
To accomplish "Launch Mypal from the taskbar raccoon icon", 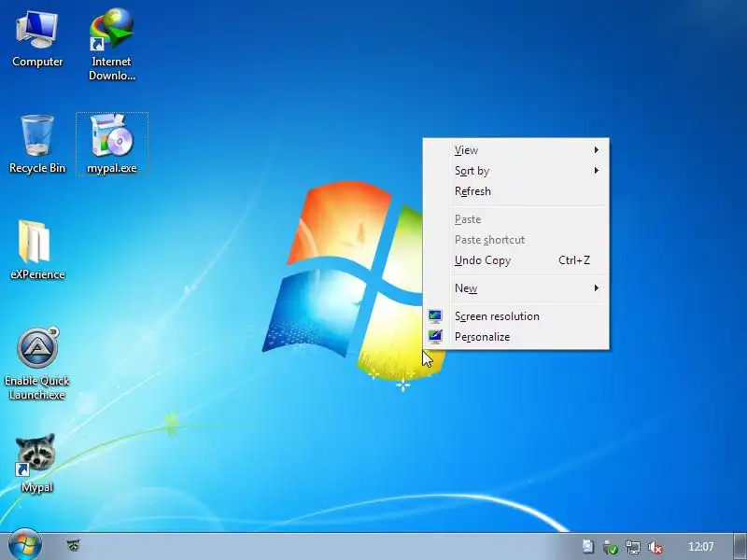I will point(74,545).
